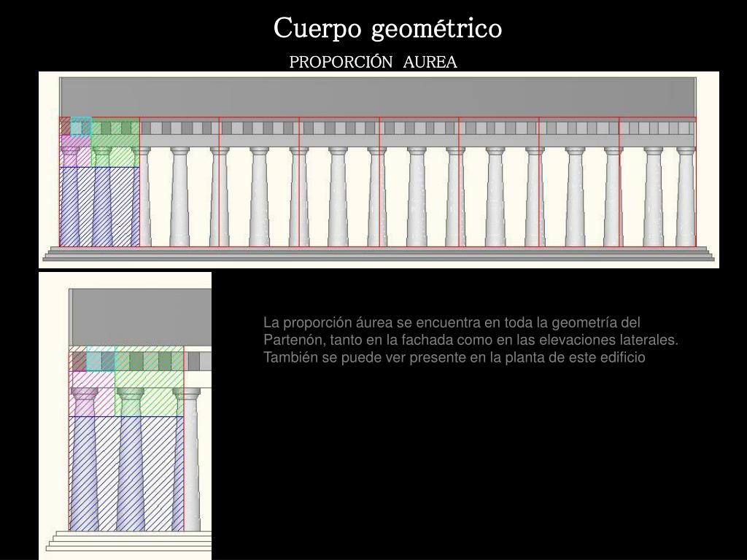Click the line 'También se puede ver presente'
The height and width of the screenshot is (560, 747).
pyautogui.click(x=454, y=357)
